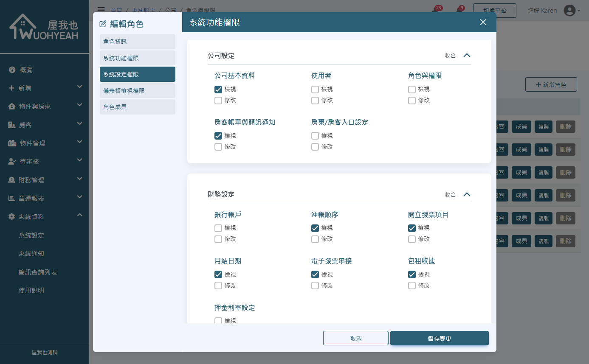Close the 系統功能權限 dialog
Image resolution: width=589 pixels, height=364 pixels.
coord(483,22)
